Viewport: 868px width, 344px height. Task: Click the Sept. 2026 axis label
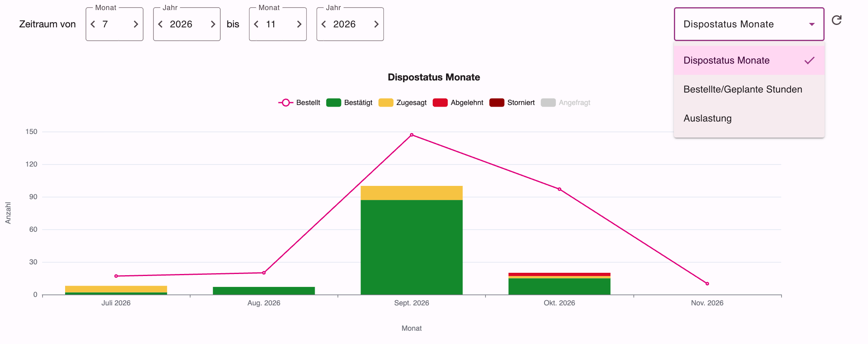[411, 303]
